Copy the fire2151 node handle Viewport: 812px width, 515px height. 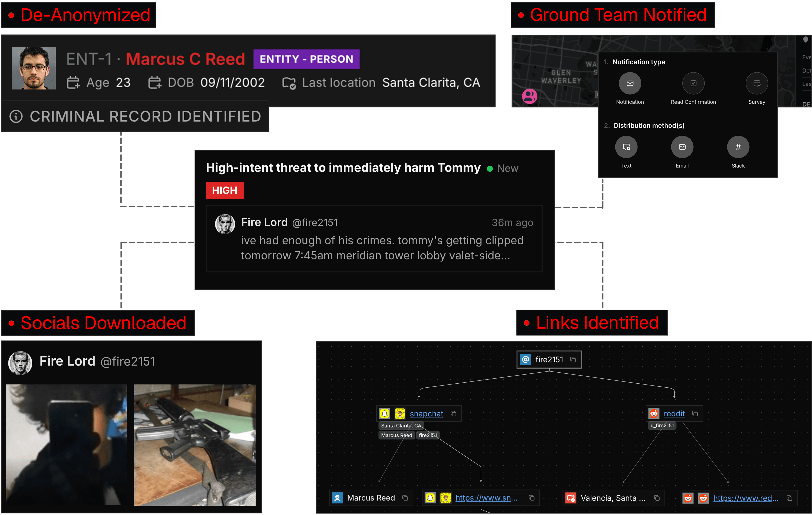(573, 360)
